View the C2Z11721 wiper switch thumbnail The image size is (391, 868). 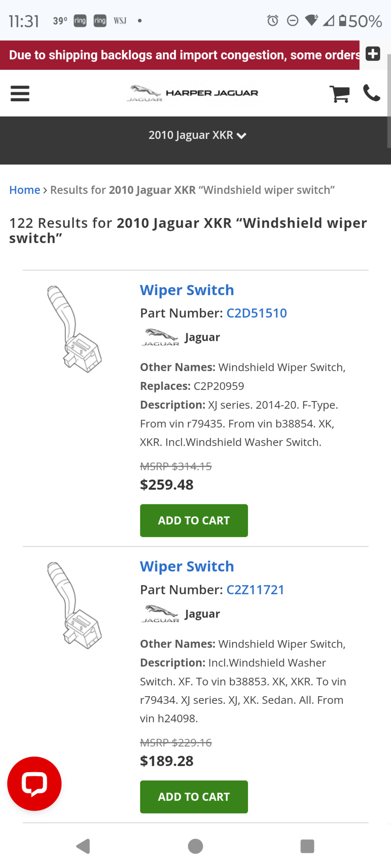[x=74, y=605]
